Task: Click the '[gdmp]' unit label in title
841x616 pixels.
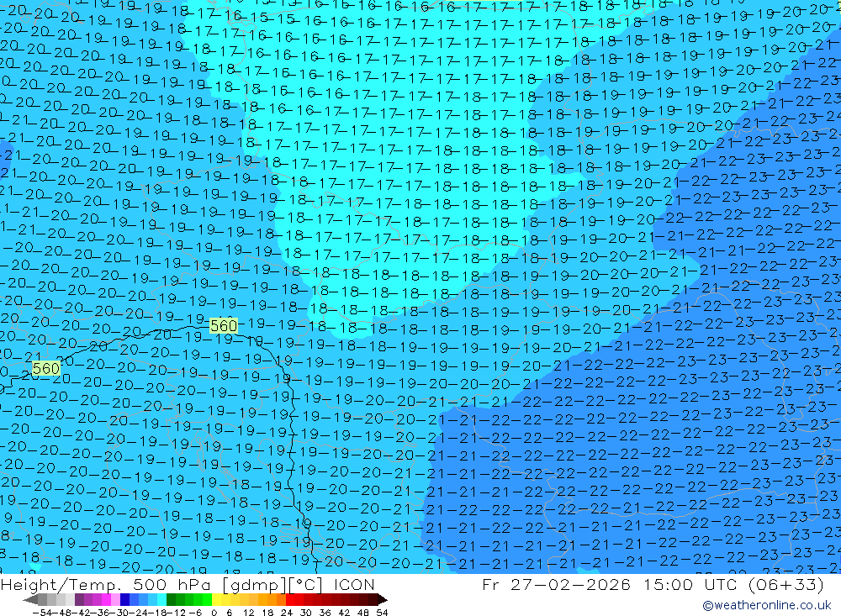Action: 255,585
